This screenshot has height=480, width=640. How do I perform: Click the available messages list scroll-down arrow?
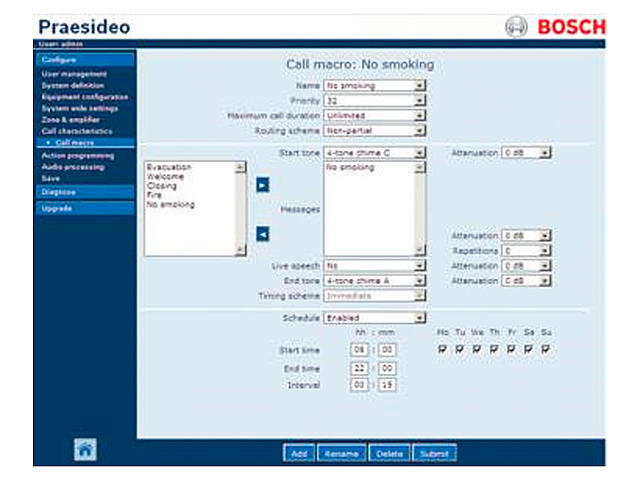click(240, 250)
